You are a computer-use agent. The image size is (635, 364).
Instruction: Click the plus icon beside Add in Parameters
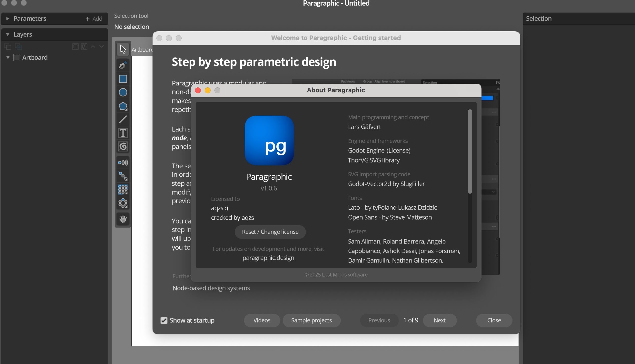point(88,19)
